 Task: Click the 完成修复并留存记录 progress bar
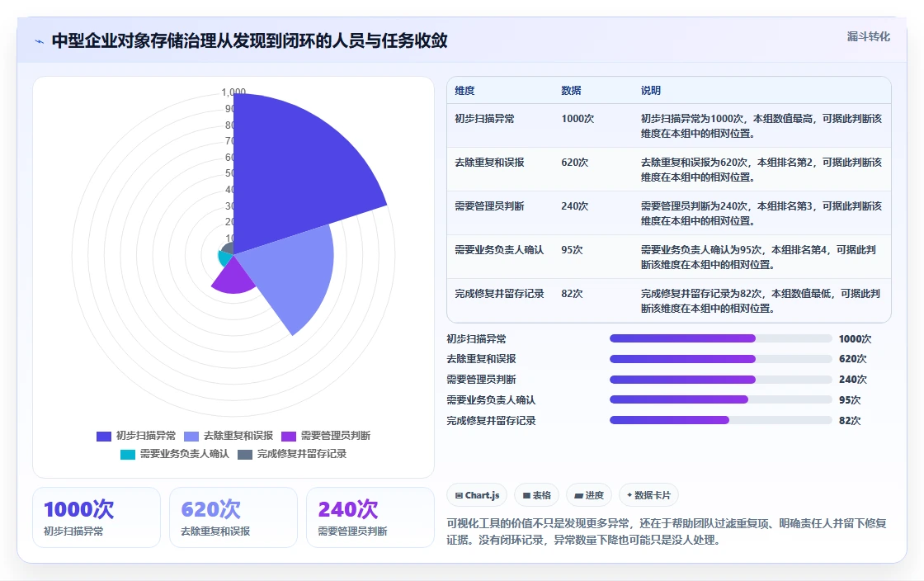coord(720,420)
